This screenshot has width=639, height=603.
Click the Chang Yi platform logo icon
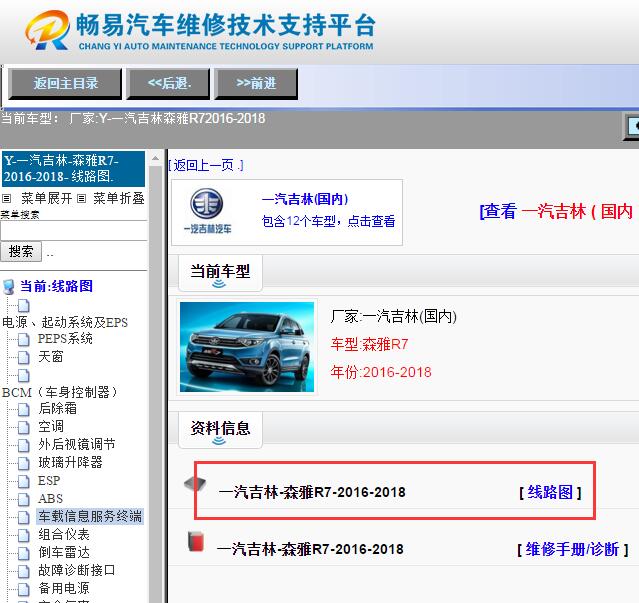pyautogui.click(x=48, y=31)
